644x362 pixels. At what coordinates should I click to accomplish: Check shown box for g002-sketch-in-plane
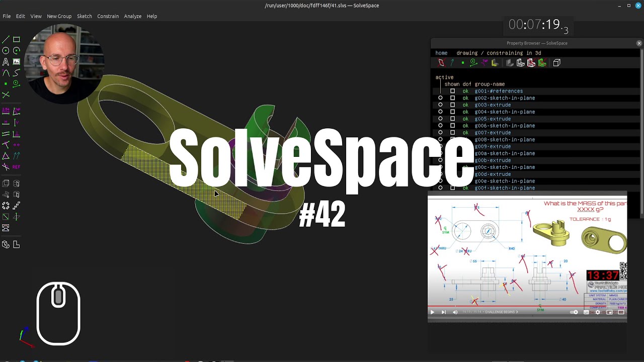[x=452, y=98]
